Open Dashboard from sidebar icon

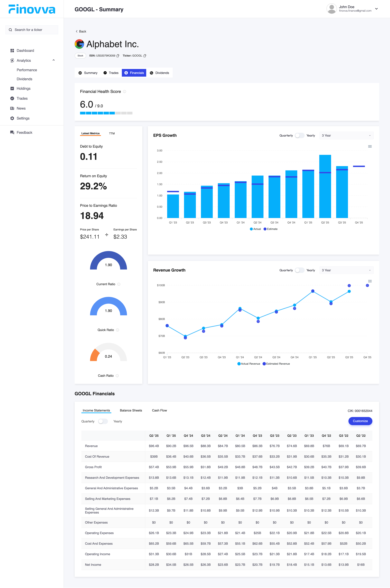click(x=12, y=50)
